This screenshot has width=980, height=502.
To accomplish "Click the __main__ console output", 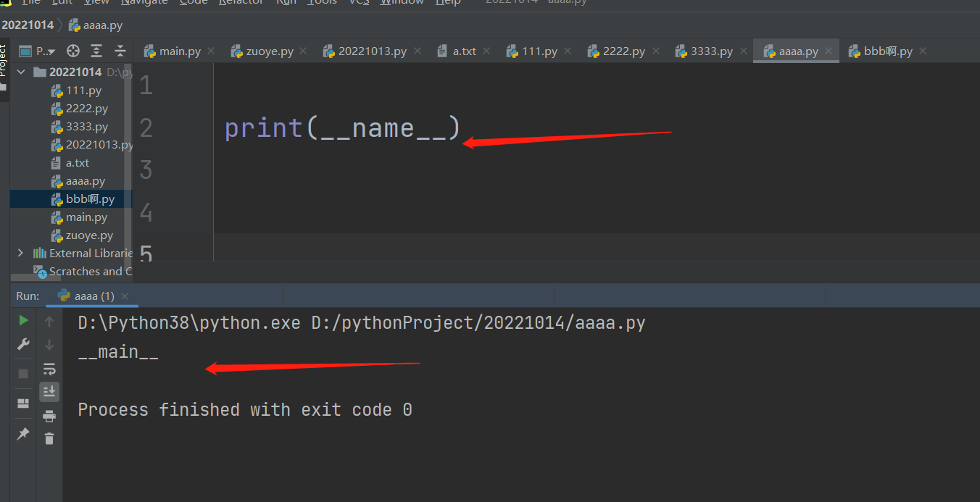I will pyautogui.click(x=118, y=352).
